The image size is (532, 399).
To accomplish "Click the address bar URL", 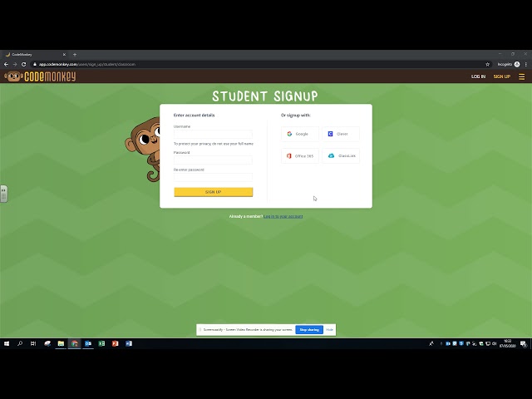I will click(86, 64).
